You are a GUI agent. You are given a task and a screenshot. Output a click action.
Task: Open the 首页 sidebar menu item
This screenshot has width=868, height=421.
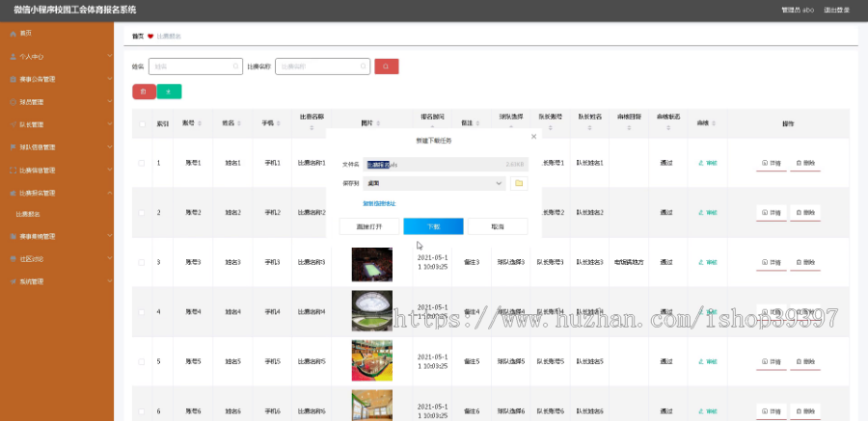pos(57,34)
